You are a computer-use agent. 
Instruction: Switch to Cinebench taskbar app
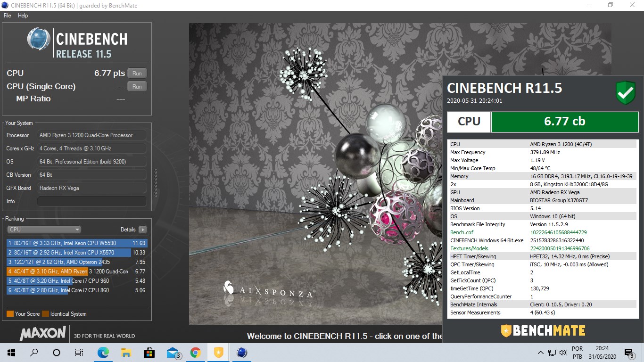[x=242, y=353]
